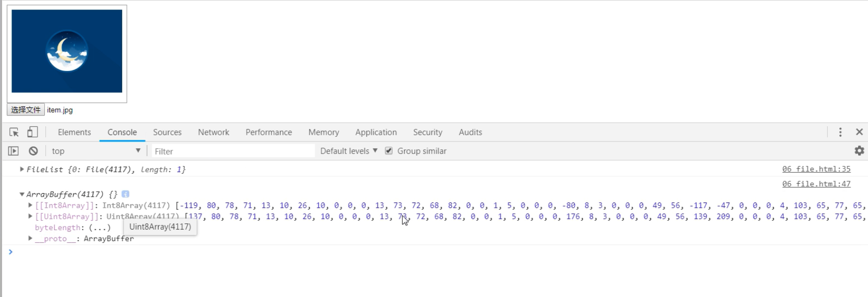Select the Console tab
This screenshot has height=297, width=868.
pos(122,132)
